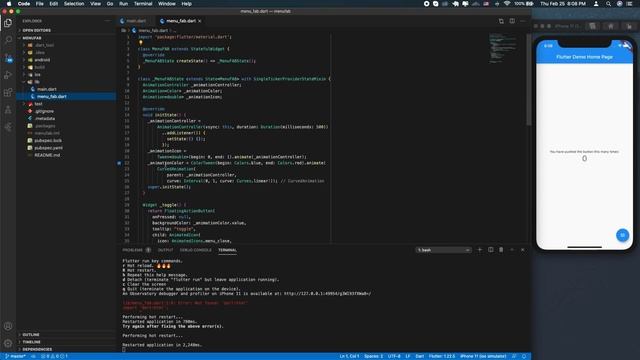Expand the OPEN EDITORS section

[x=37, y=31]
